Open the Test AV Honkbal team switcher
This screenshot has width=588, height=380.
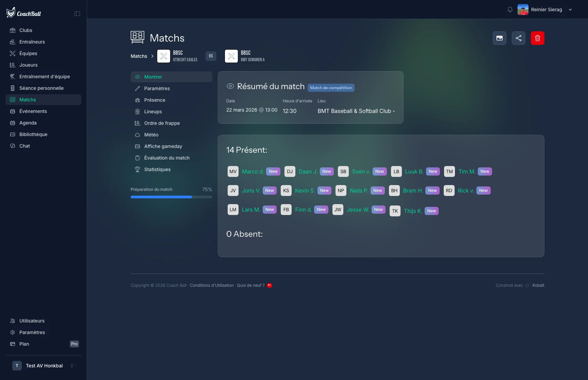(x=43, y=366)
